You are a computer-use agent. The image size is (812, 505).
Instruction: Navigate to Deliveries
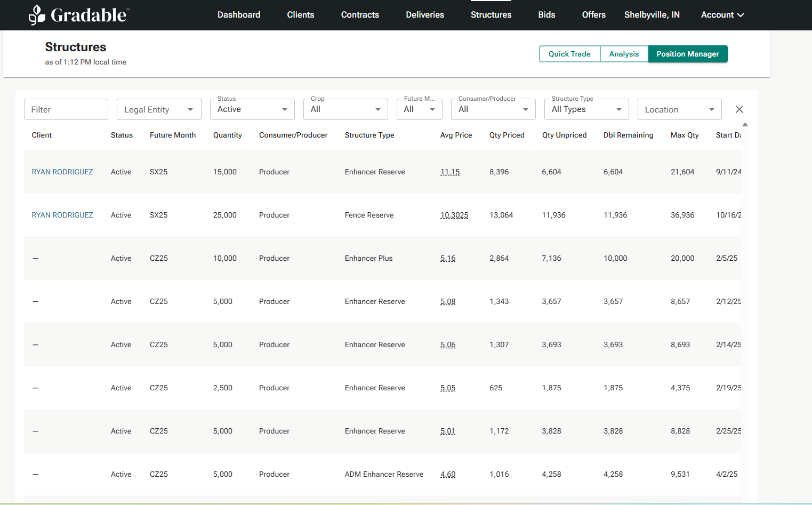tap(425, 15)
